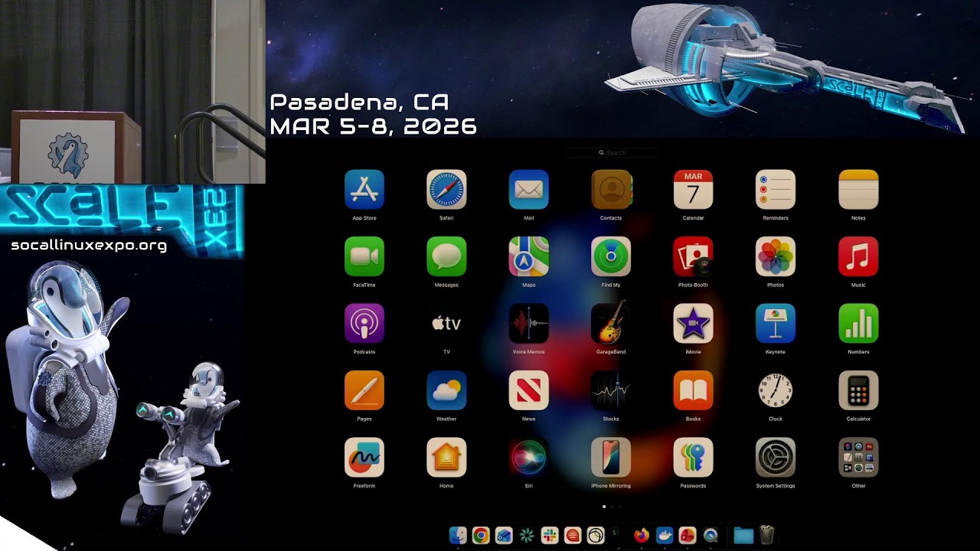Open the Books app

pyautogui.click(x=693, y=390)
